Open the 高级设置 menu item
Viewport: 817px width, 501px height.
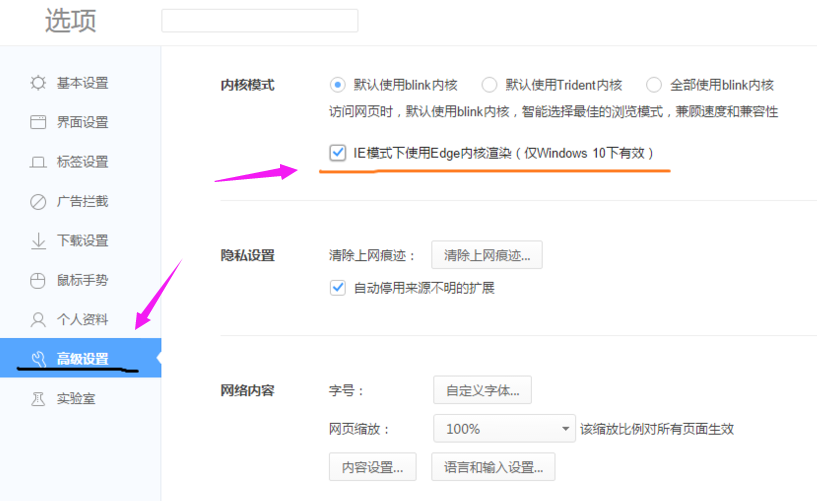pos(82,359)
